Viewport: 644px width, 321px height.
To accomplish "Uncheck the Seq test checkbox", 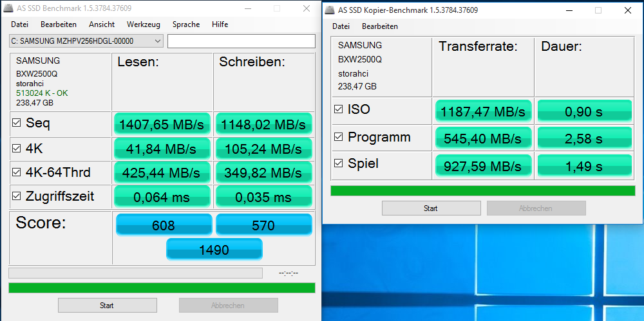I will 17,123.
